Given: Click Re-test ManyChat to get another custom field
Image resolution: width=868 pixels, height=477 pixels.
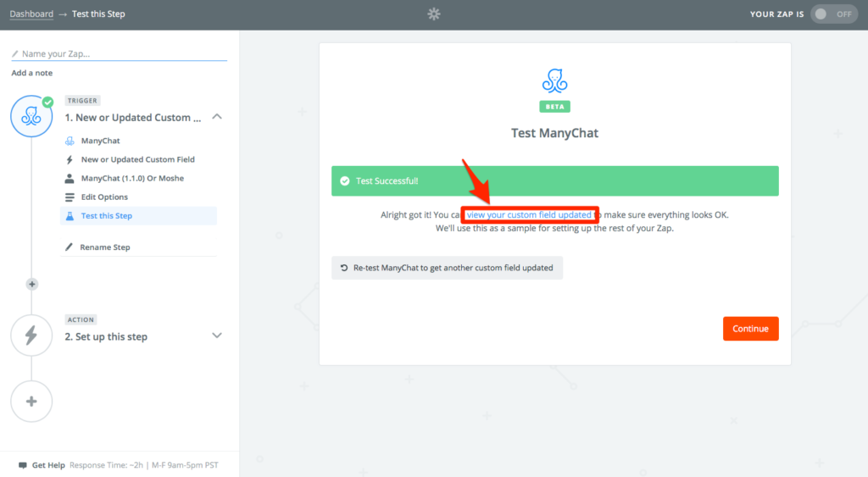Looking at the screenshot, I should (447, 268).
